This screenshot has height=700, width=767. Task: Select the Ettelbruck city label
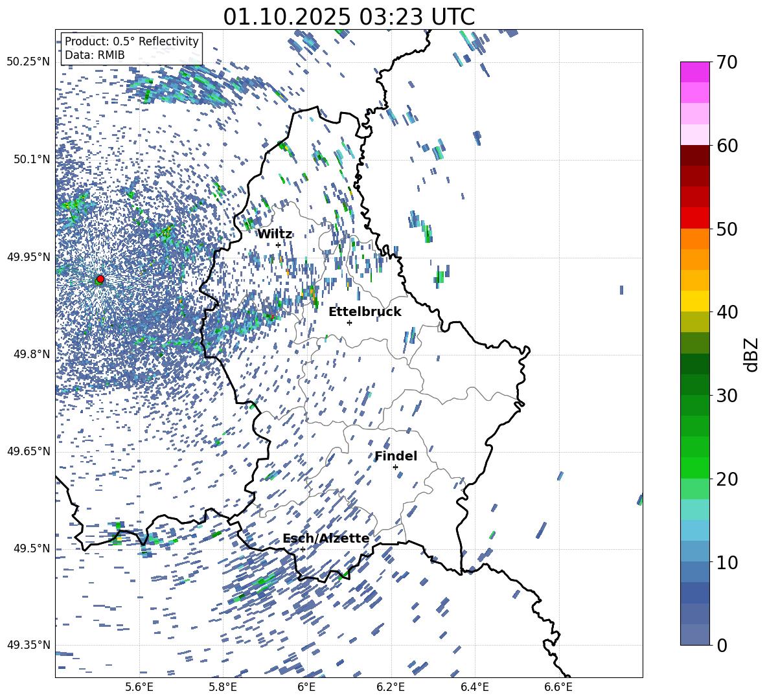365,312
